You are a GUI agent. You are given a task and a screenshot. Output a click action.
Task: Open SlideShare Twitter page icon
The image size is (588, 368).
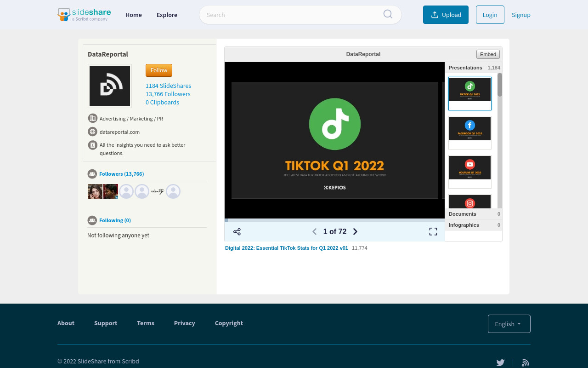coord(501,362)
